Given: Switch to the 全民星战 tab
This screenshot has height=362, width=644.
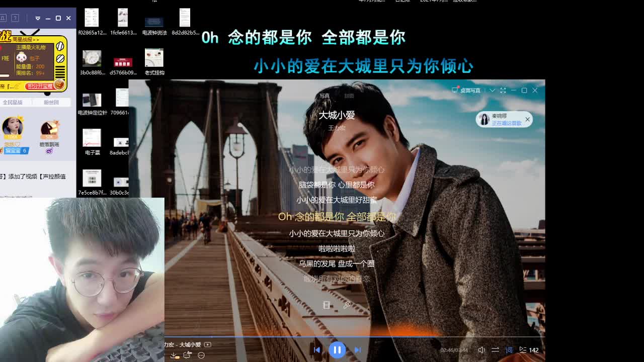Looking at the screenshot, I should click(x=13, y=102).
